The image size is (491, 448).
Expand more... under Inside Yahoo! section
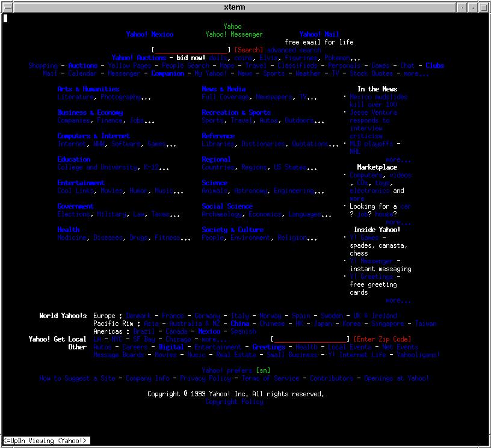(398, 300)
